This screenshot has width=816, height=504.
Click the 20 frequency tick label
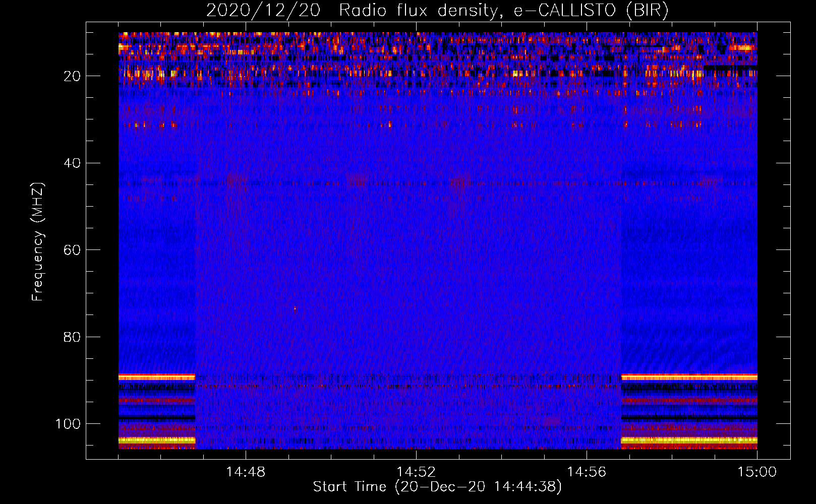(73, 76)
